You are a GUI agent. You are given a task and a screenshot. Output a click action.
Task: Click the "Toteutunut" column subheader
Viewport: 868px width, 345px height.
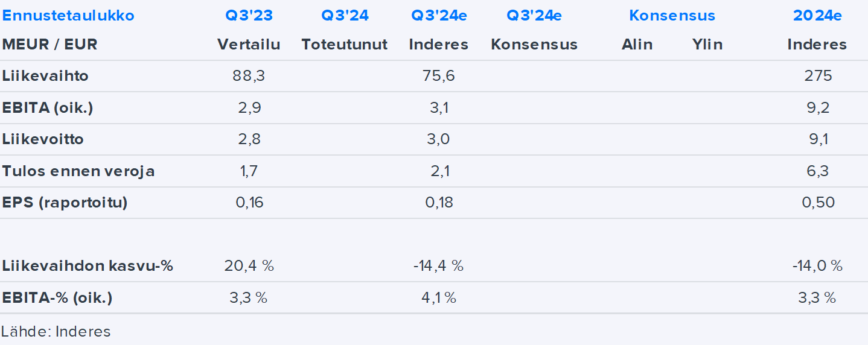tap(345, 45)
